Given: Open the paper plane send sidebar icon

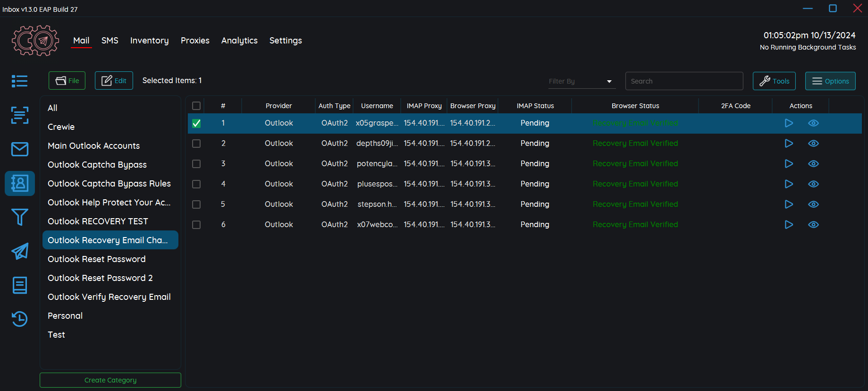Looking at the screenshot, I should [19, 251].
